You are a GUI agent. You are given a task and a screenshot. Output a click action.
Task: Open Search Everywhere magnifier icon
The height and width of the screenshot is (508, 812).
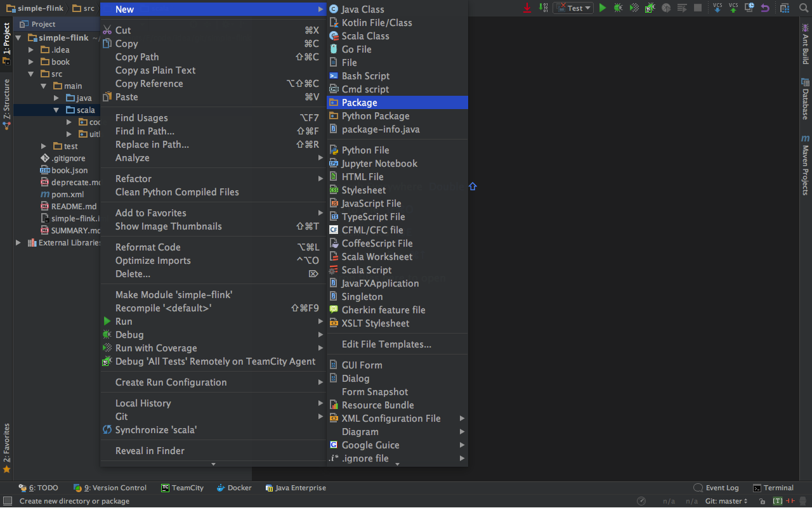tap(802, 8)
